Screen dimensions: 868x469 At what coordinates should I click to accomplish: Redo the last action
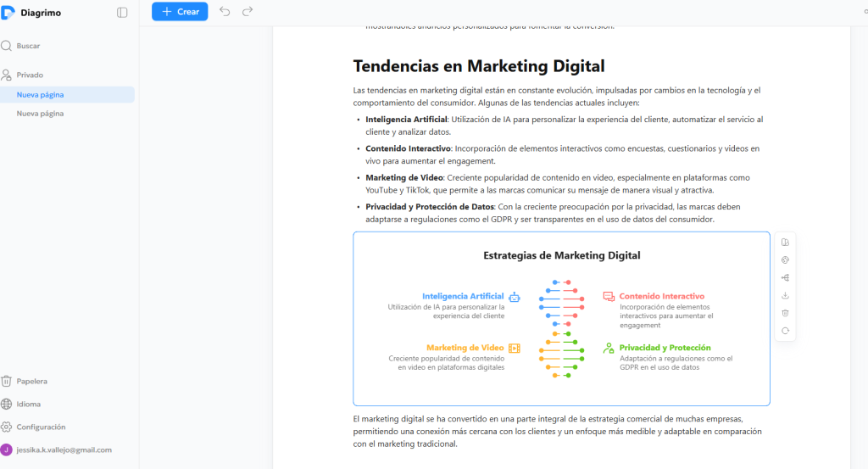point(248,12)
